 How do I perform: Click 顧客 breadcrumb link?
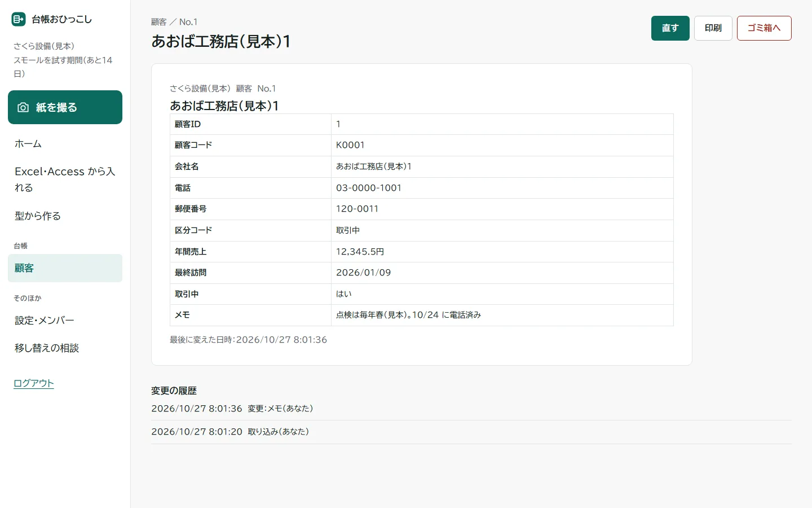pyautogui.click(x=159, y=22)
